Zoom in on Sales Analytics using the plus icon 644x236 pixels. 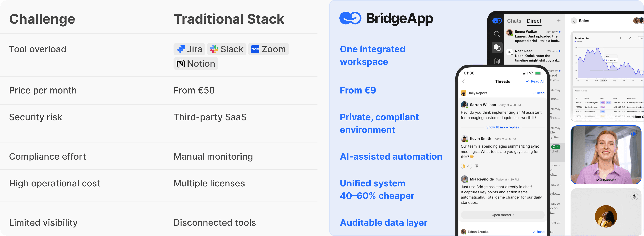tap(621, 38)
